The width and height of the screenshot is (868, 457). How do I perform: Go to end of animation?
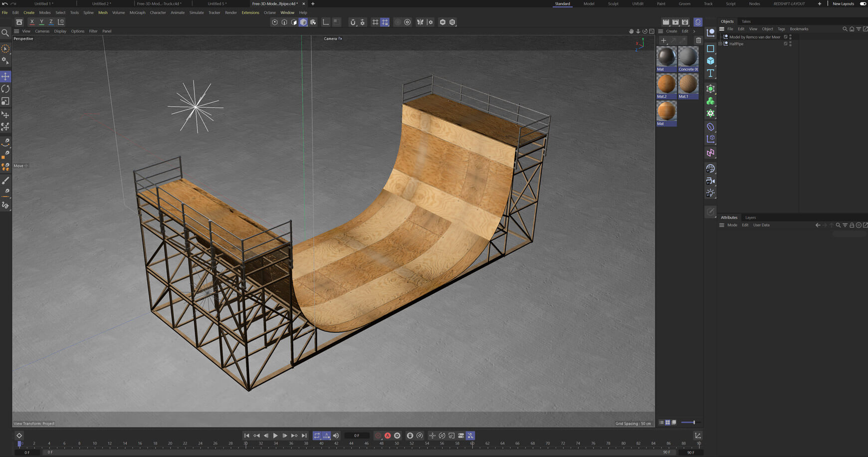point(304,436)
